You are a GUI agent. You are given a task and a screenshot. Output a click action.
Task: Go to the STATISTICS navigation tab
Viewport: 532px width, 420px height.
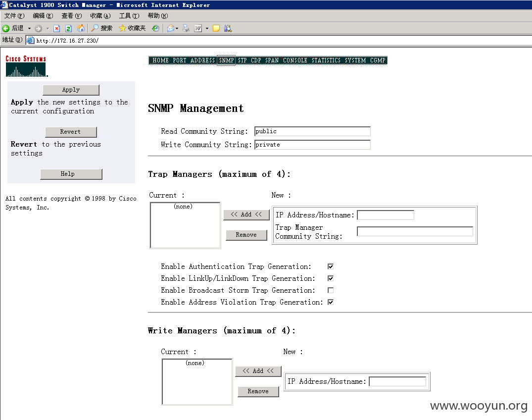coord(326,60)
